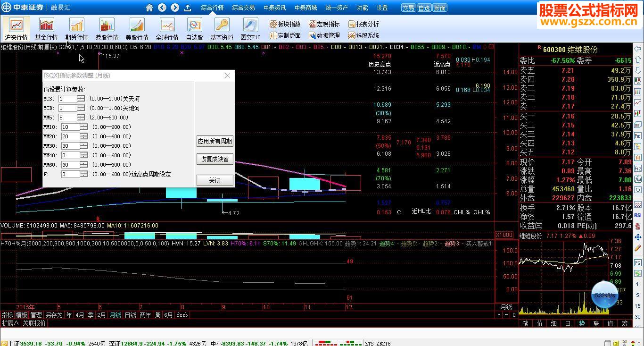Adjust the MM20 spinner arrows
The width and height of the screenshot is (644, 346).
pos(84,136)
